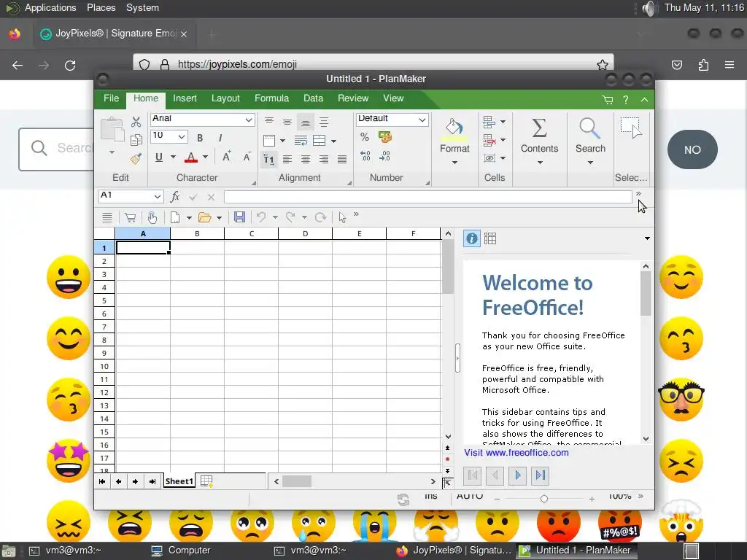
Task: Open the Arial font name dropdown
Action: tap(249, 120)
